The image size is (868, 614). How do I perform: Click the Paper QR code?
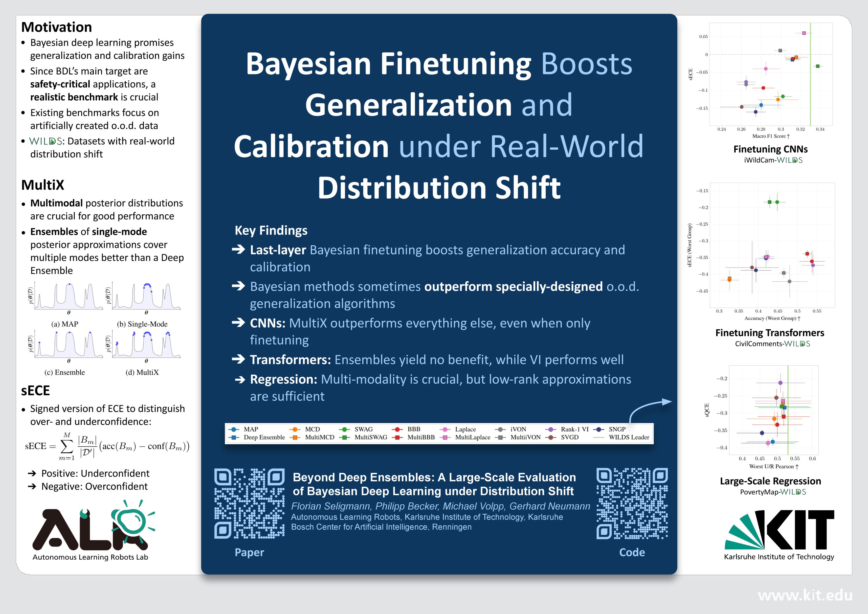pos(249,503)
